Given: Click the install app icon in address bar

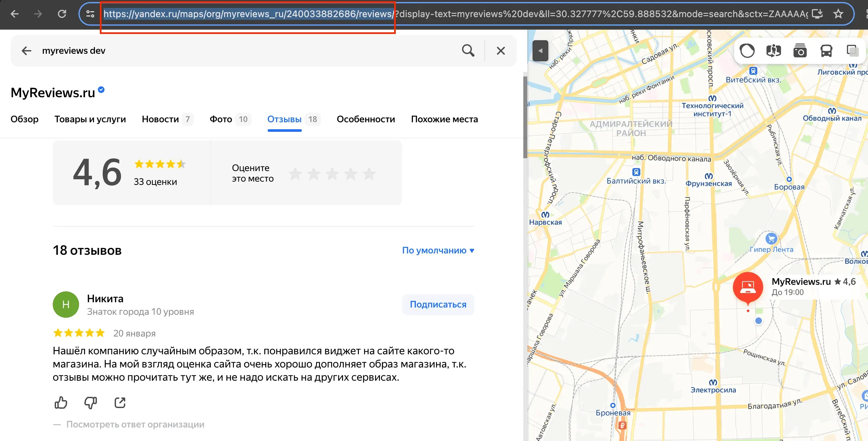Looking at the screenshot, I should click(x=817, y=14).
